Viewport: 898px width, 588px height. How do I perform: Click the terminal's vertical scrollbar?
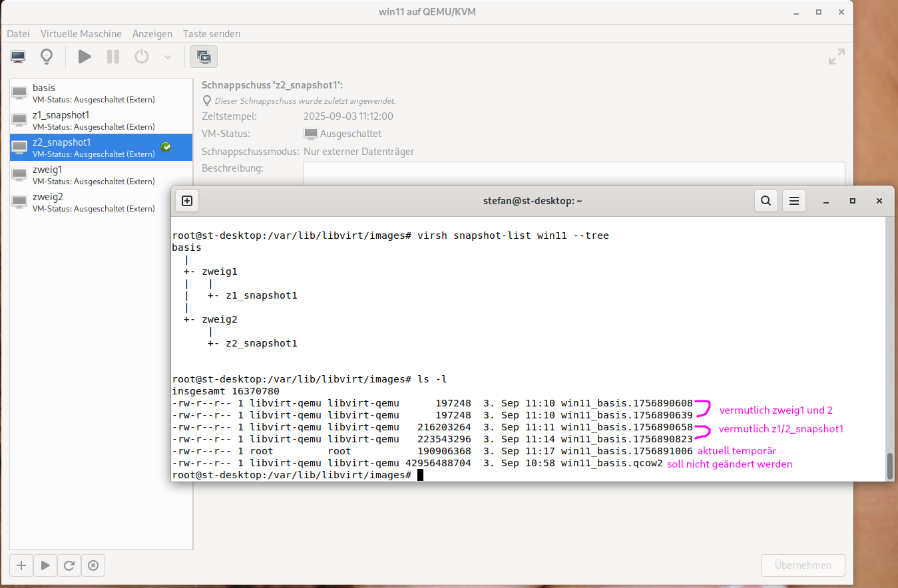(890, 465)
